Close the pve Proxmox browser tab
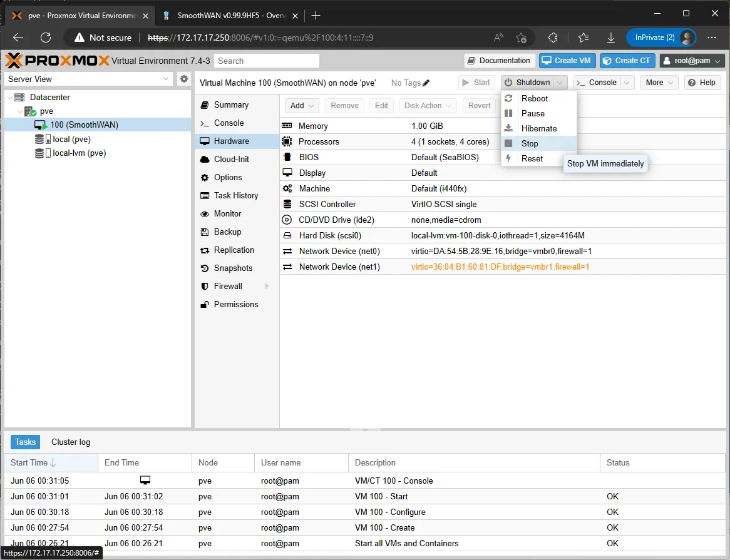 coord(146,16)
